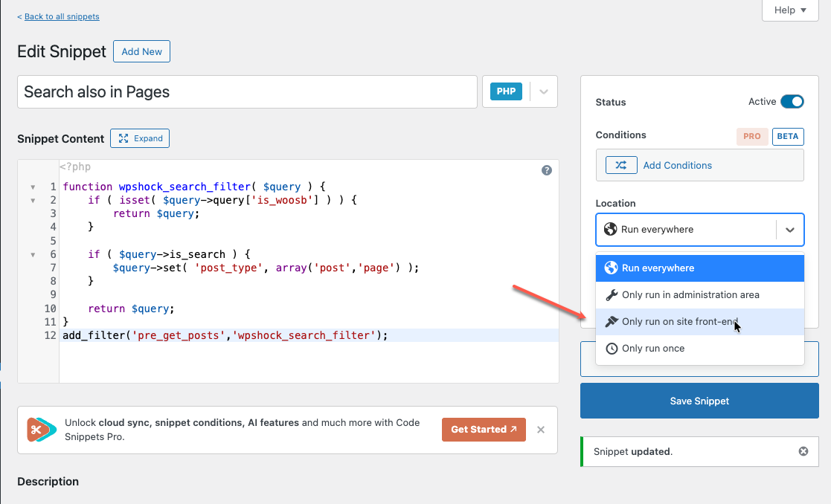Viewport: 831px width, 504px height.
Task: Click the shuffle icon beside Add Conditions
Action: pos(621,165)
